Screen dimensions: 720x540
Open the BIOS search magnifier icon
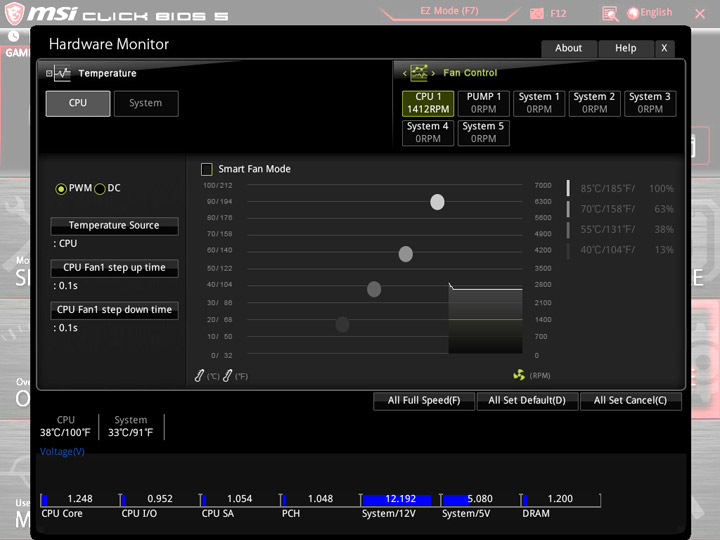point(610,14)
